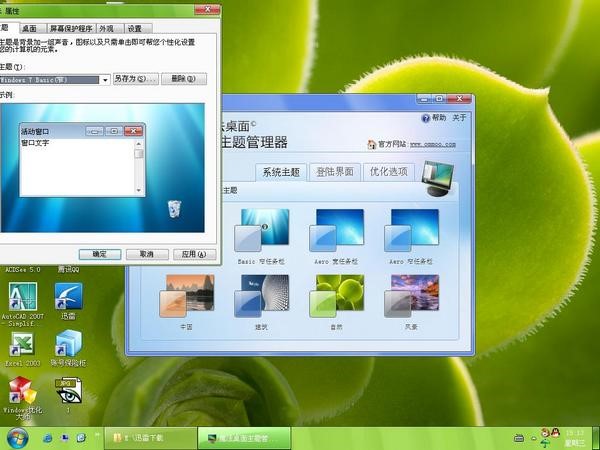Image resolution: width=600 pixels, height=450 pixels.
Task: Click the Windows Start orb
Action: [x=17, y=439]
